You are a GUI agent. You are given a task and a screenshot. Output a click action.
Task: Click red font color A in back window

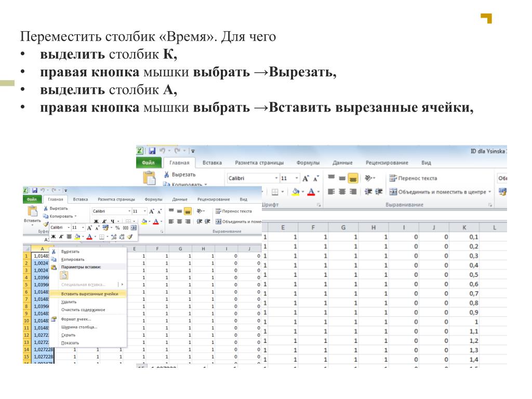(311, 192)
